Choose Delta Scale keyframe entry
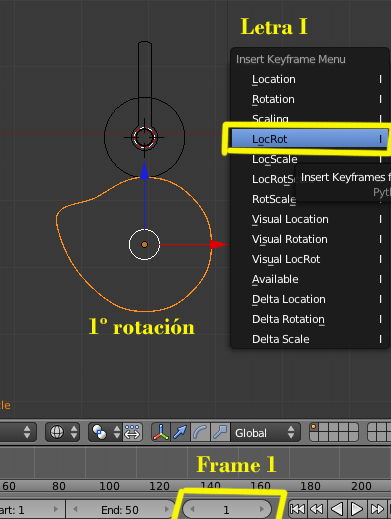 tap(310, 339)
